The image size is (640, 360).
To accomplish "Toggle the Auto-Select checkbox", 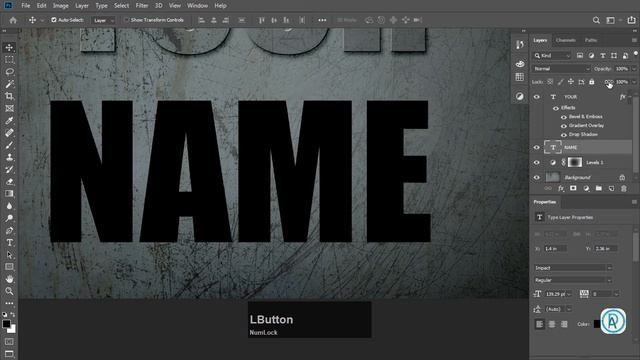I will tap(53, 20).
